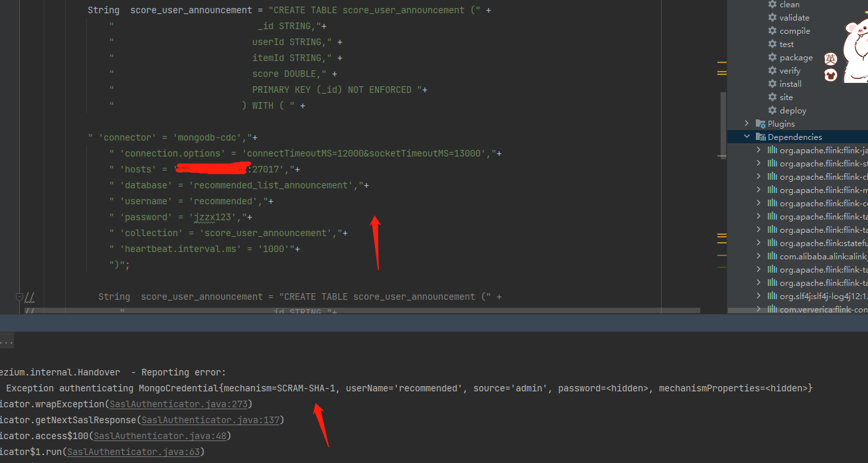Select the Plugins tree row label
The image size is (868, 463).
coord(781,123)
